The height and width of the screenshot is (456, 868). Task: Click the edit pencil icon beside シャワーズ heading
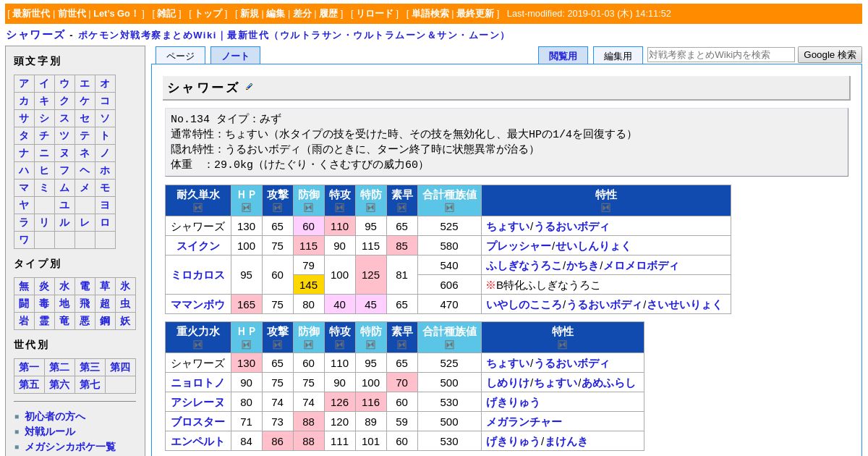pyautogui.click(x=250, y=87)
